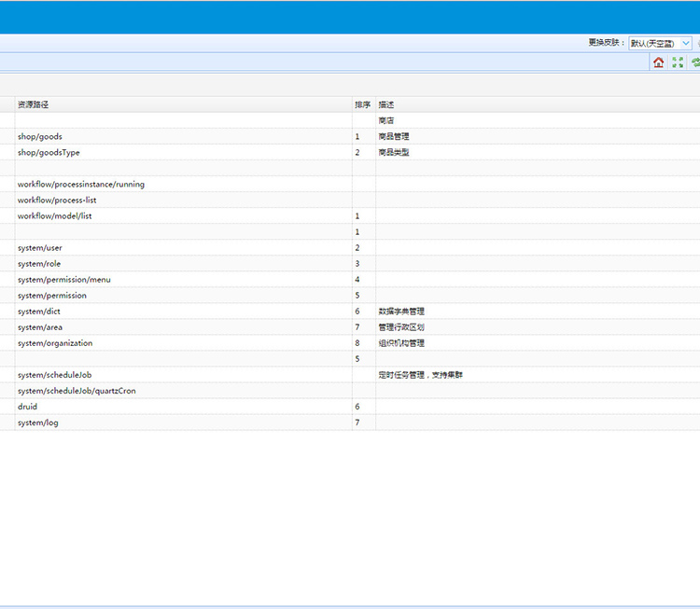
Task: Select the shop/goods path cell
Action: click(x=183, y=136)
